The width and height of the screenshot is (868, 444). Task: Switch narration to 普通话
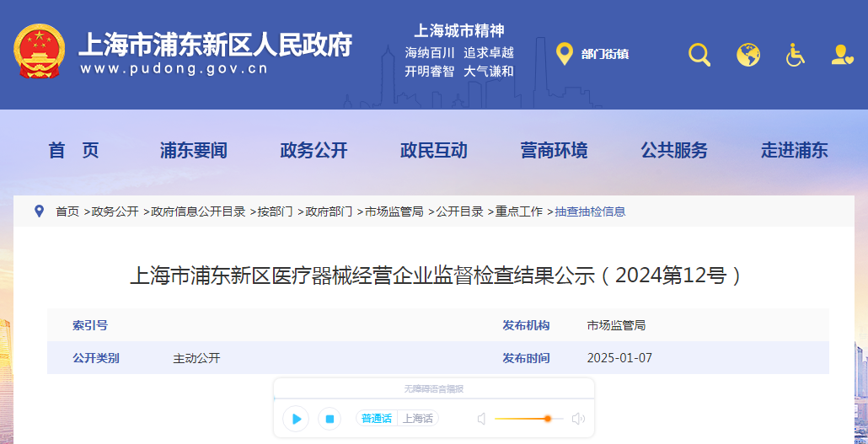[377, 419]
